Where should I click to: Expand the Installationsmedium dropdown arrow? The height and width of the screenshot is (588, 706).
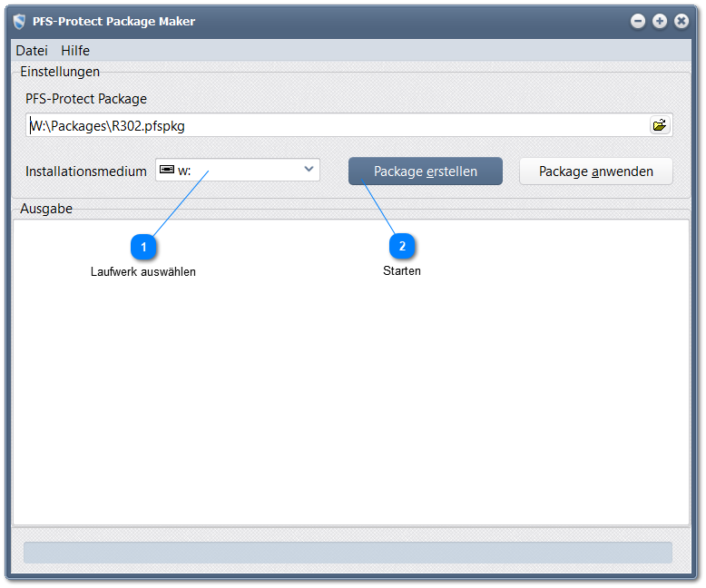click(x=309, y=170)
